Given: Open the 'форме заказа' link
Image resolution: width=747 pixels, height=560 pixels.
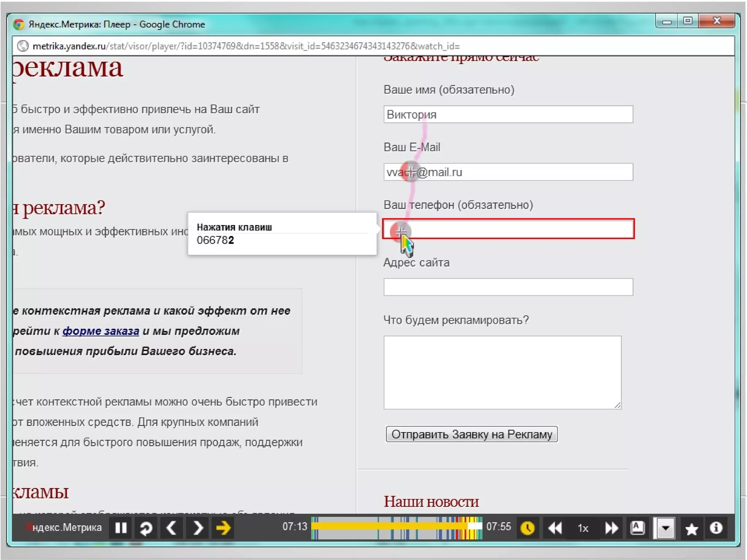Looking at the screenshot, I should tap(101, 331).
